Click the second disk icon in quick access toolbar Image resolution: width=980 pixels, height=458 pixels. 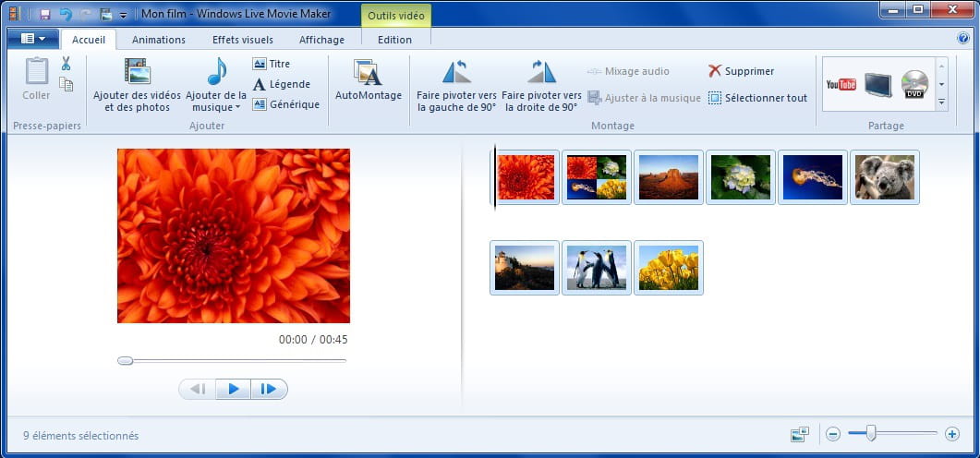tap(105, 14)
